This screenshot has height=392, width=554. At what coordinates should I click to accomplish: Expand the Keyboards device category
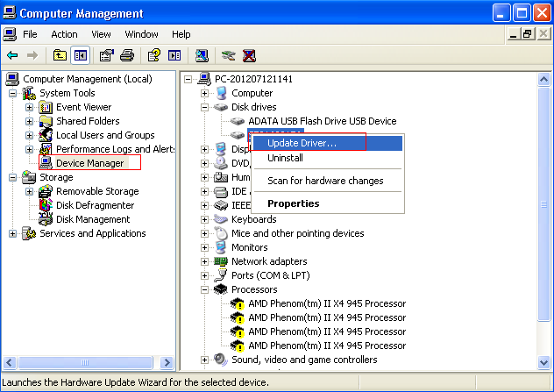[205, 219]
